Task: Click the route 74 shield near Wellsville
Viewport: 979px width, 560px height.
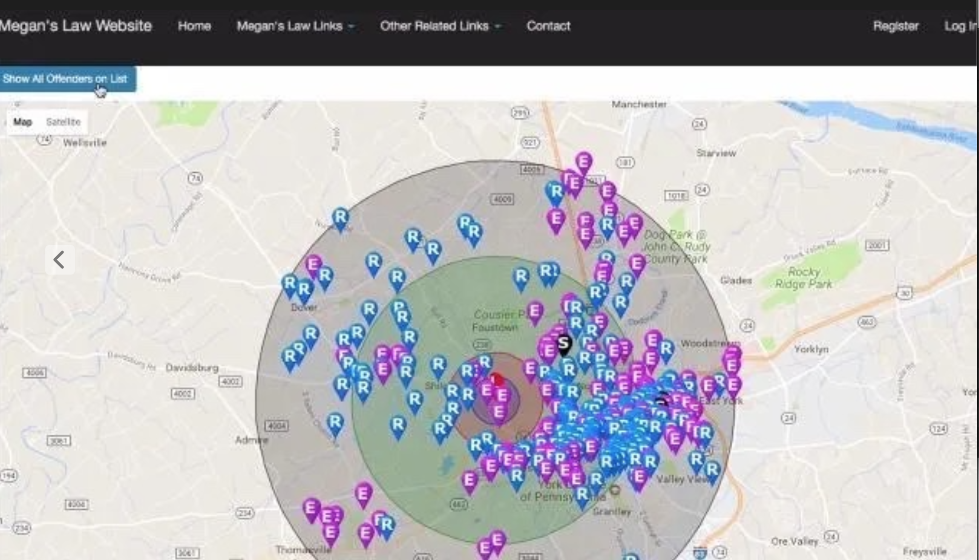Action: 44,139
